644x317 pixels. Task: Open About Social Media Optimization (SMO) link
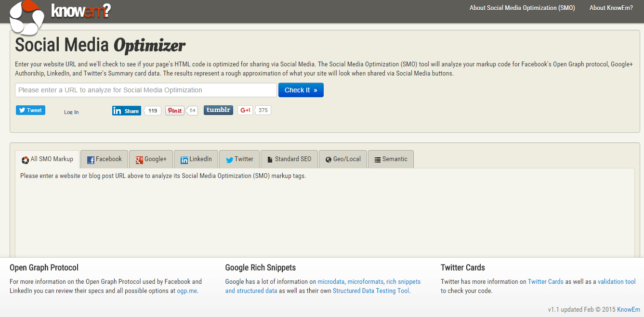click(522, 8)
